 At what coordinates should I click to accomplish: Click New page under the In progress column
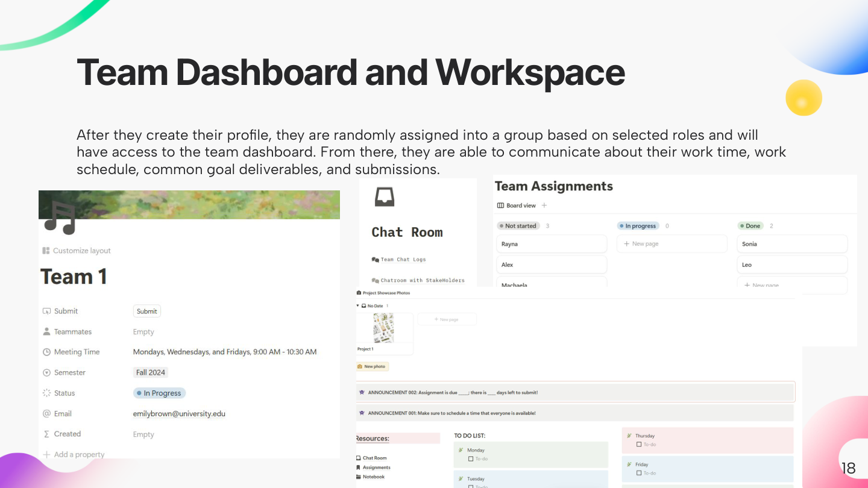(x=672, y=244)
